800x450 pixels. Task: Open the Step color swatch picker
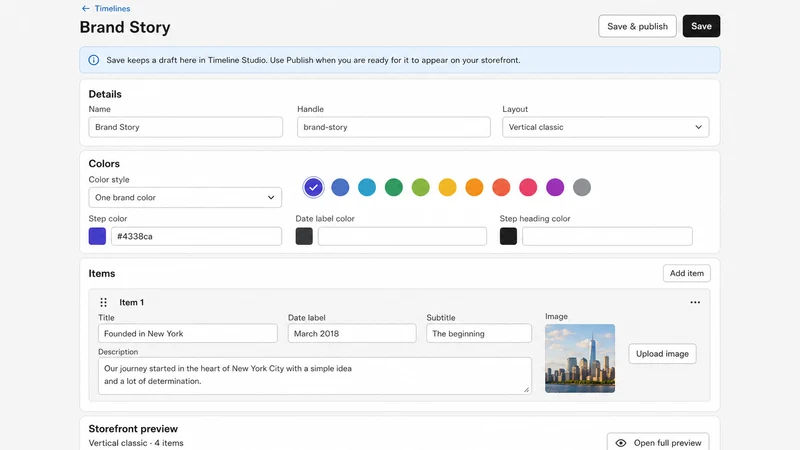click(97, 236)
